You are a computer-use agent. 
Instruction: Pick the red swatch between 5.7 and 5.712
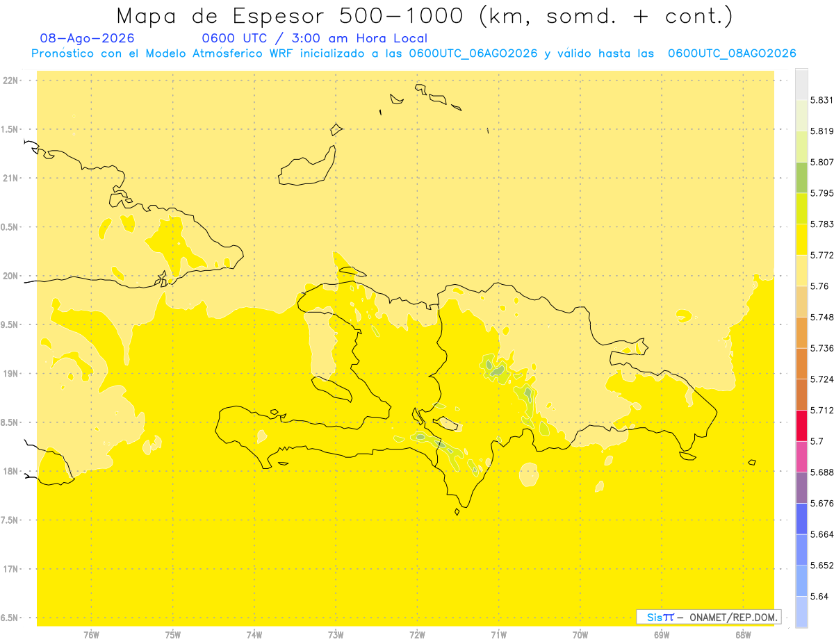(801, 425)
